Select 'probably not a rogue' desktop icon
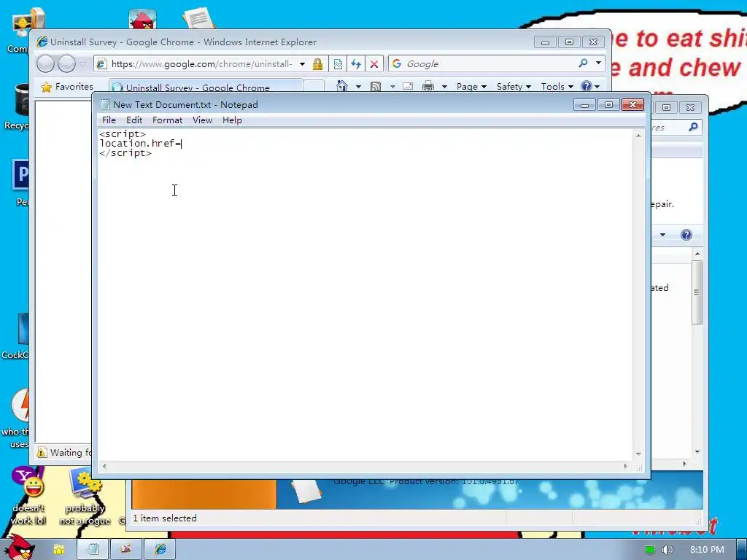 pyautogui.click(x=85, y=496)
